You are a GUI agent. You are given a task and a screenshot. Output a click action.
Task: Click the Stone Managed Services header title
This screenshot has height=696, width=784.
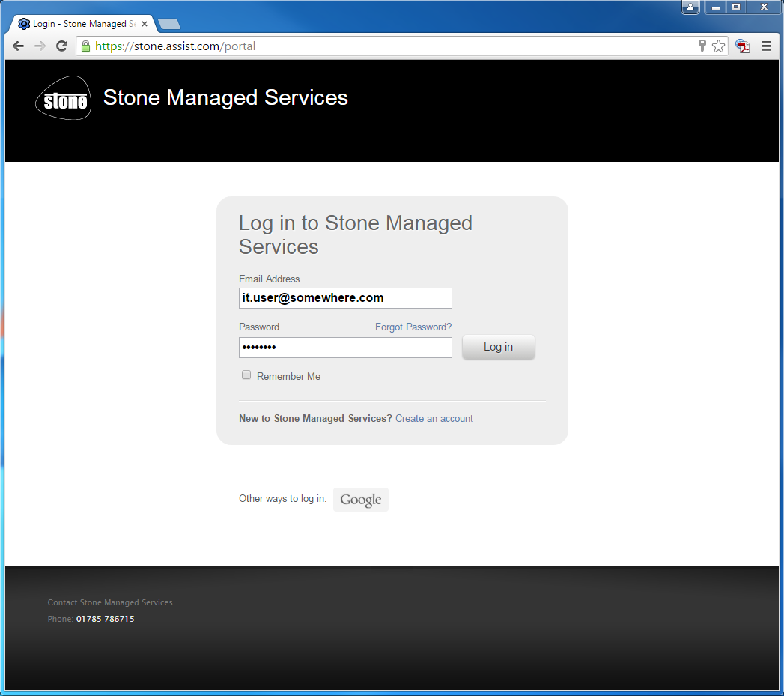[225, 97]
